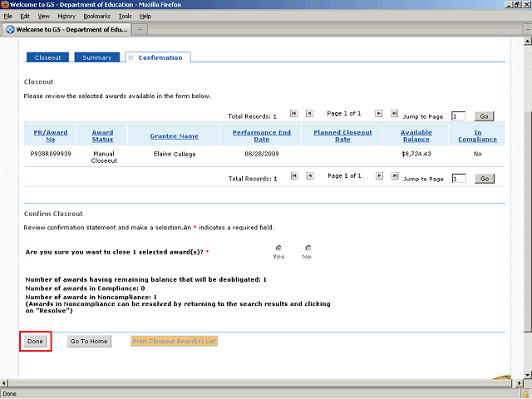Sort by Available Balance column
Screen dimensions: 532x399
pos(416,135)
